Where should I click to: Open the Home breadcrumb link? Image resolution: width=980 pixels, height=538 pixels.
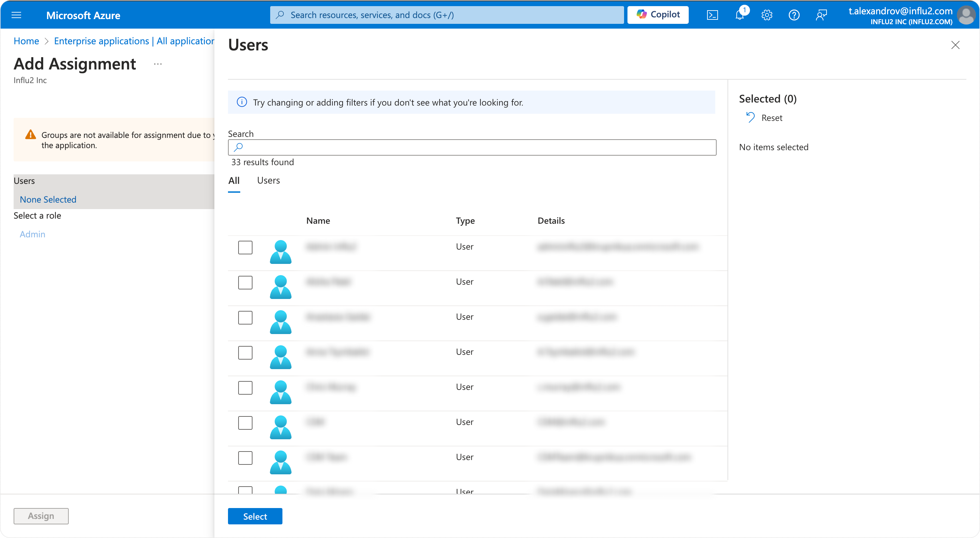pos(26,41)
